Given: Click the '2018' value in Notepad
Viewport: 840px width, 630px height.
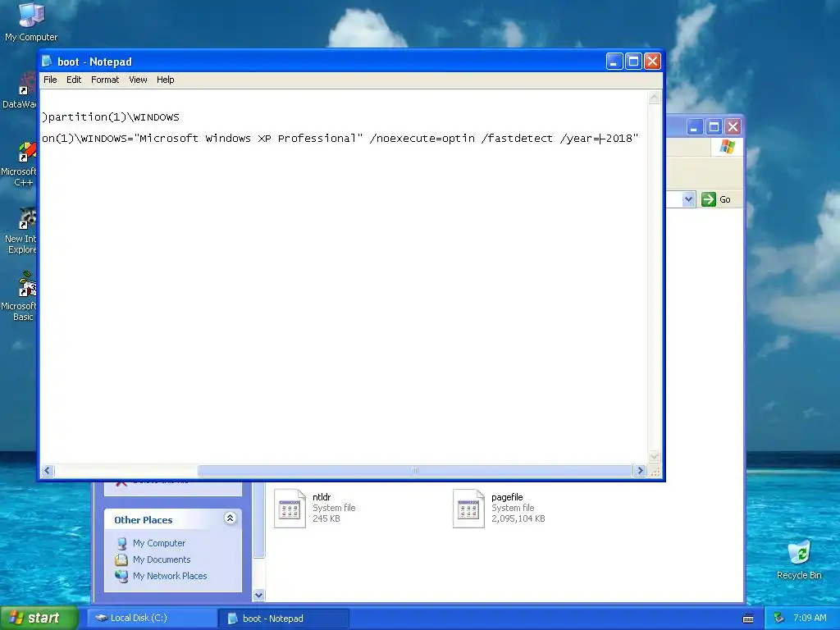Looking at the screenshot, I should pyautogui.click(x=619, y=138).
